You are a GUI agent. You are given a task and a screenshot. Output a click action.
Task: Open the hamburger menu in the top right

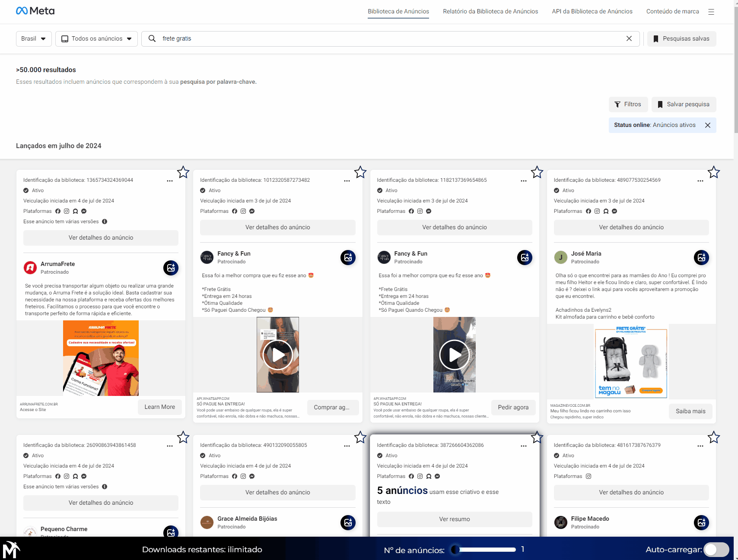[x=712, y=12]
